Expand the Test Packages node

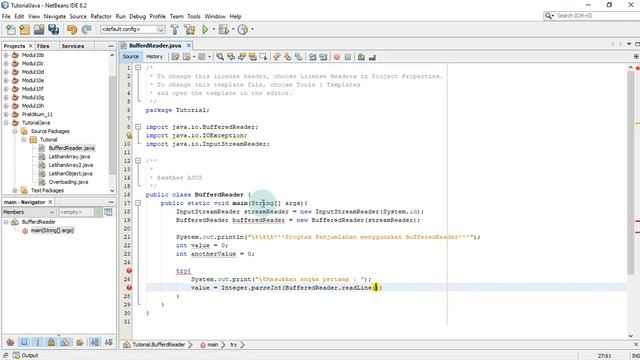(x=15, y=191)
